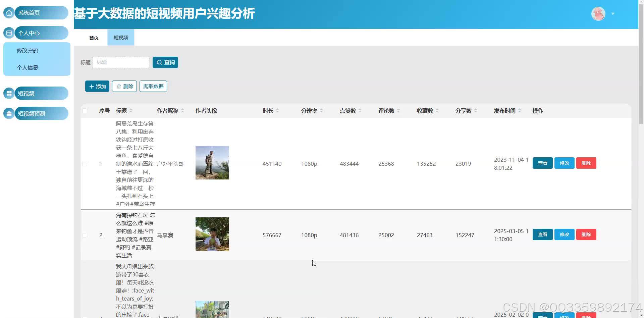Click the batch 删除 button above the table
This screenshot has height=318, width=644.
[x=124, y=86]
